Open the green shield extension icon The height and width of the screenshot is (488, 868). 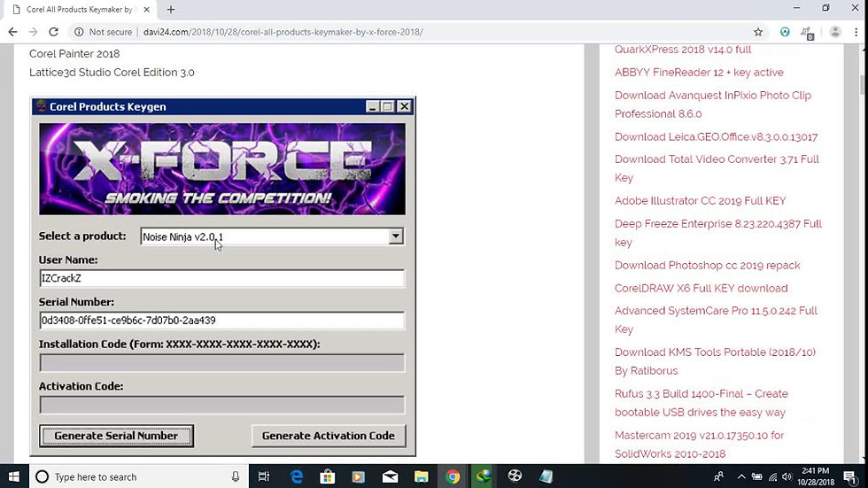[785, 32]
